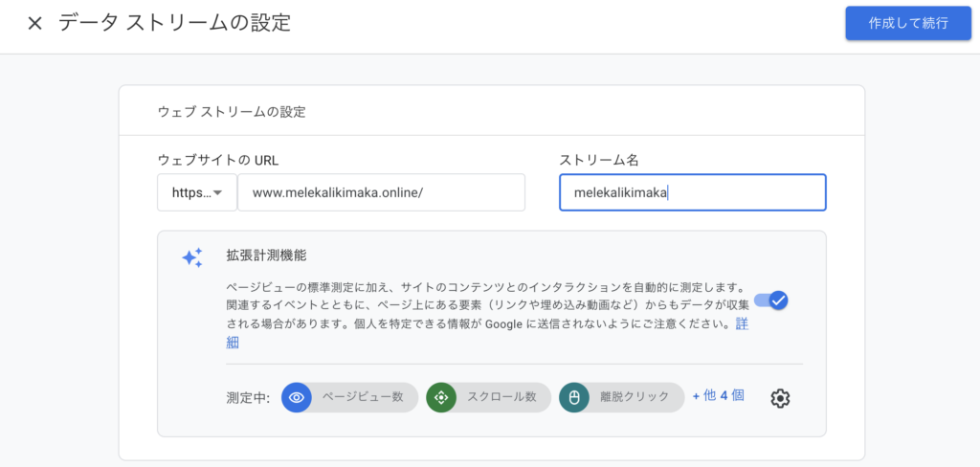Click the blue eye page view icon

pos(297,397)
